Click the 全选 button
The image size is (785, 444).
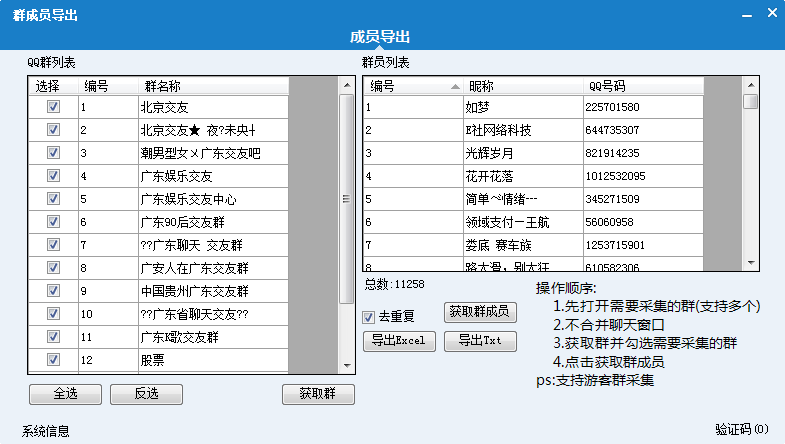point(65,393)
